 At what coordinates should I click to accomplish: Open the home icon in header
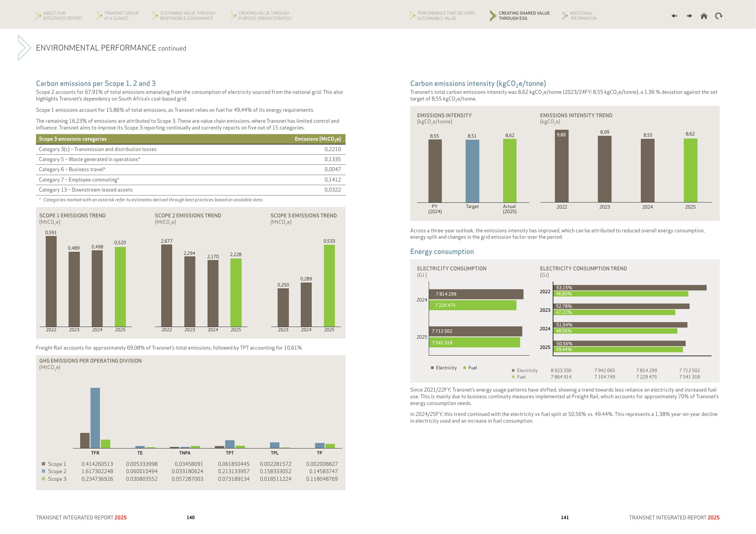click(x=704, y=16)
